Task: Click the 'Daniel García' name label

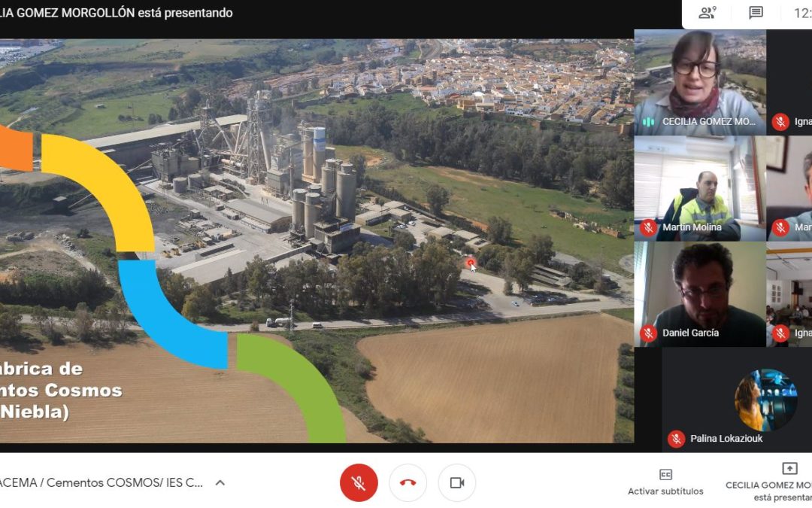Action: 690,333
